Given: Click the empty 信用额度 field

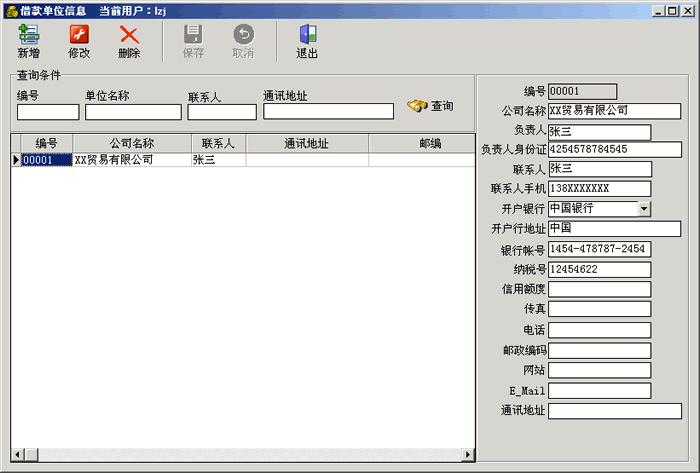Looking at the screenshot, I should click(x=600, y=289).
